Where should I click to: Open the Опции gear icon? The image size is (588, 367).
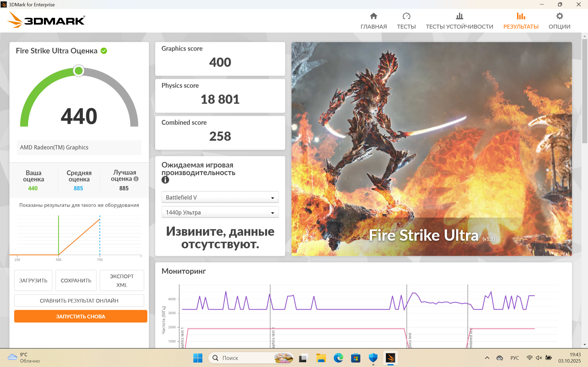coord(559,16)
